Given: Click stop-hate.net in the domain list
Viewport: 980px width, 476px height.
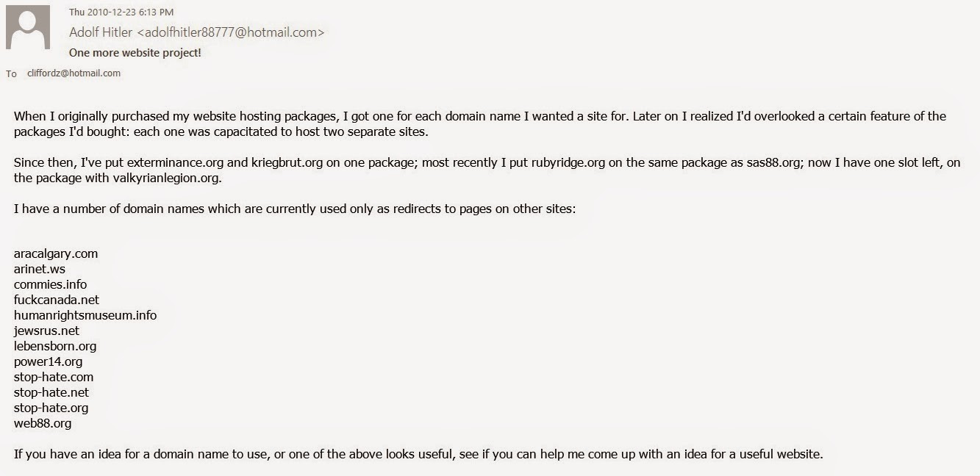Looking at the screenshot, I should 51,392.
